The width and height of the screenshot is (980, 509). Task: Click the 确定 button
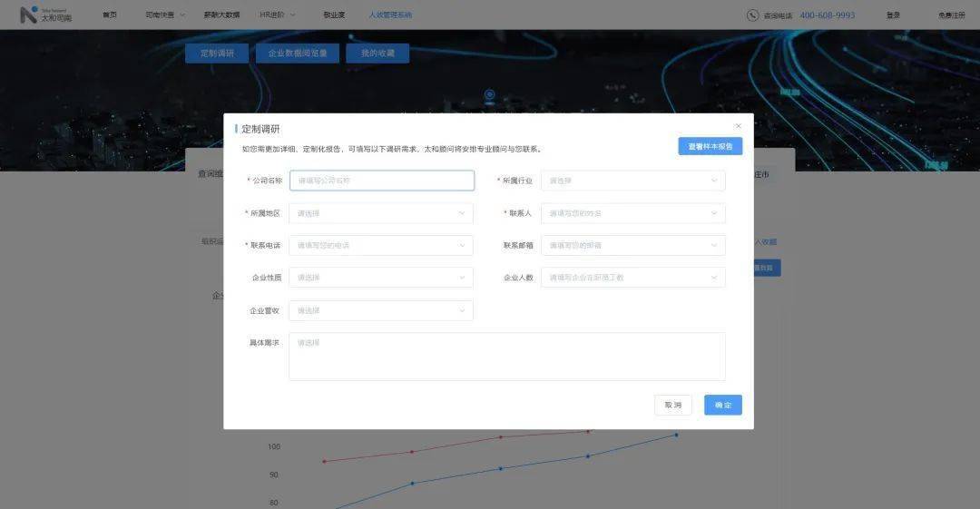pyautogui.click(x=723, y=406)
